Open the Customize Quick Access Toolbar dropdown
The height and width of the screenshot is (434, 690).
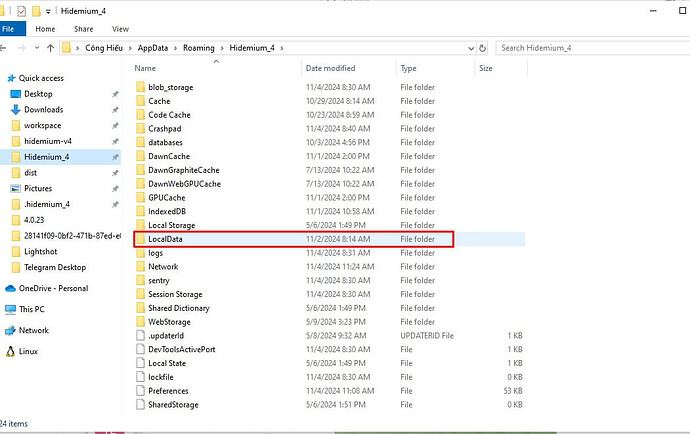coord(49,10)
